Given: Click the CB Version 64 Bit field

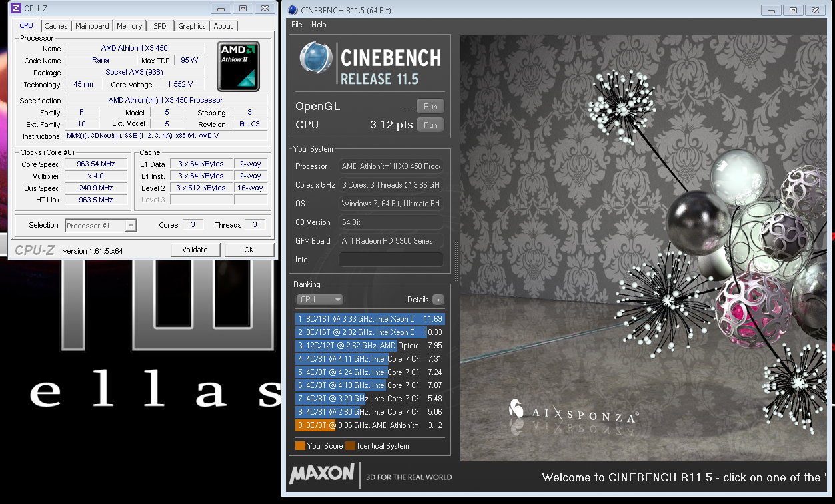Looking at the screenshot, I should coord(391,222).
